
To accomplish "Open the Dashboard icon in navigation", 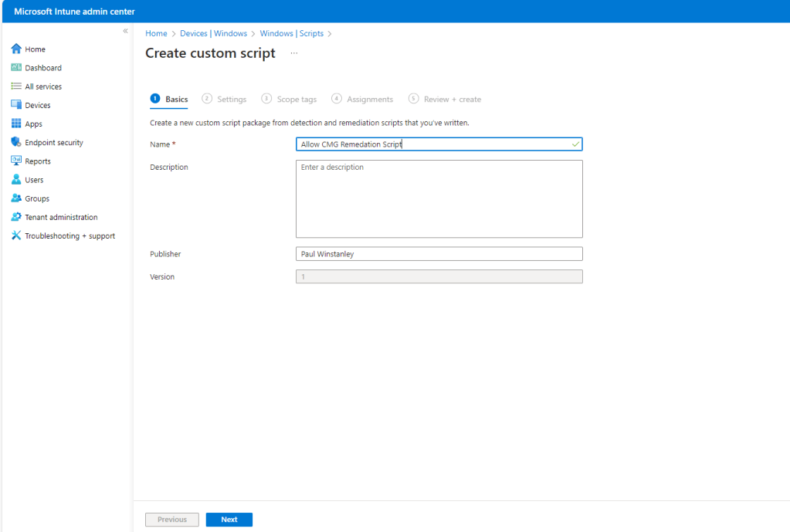I will [x=16, y=68].
